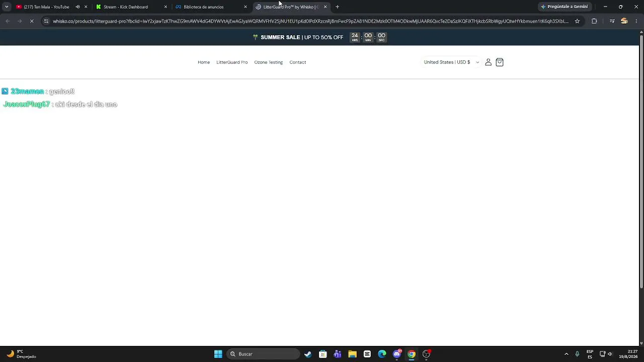The image size is (644, 362).
Task: Close the Kick Dashboard tab
Action: tap(166, 7)
